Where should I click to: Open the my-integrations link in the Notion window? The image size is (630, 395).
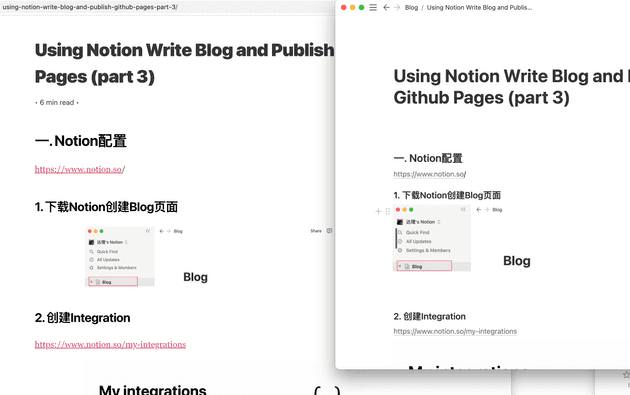[x=455, y=331]
